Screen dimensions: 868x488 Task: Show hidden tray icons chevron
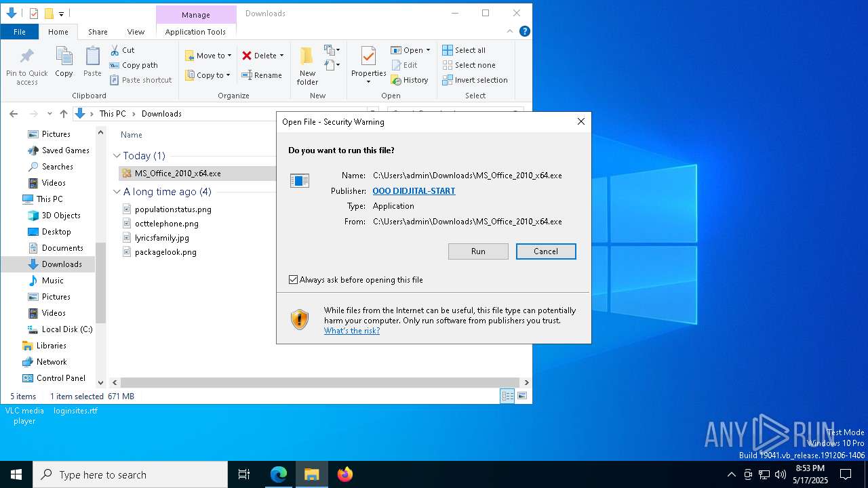click(731, 474)
